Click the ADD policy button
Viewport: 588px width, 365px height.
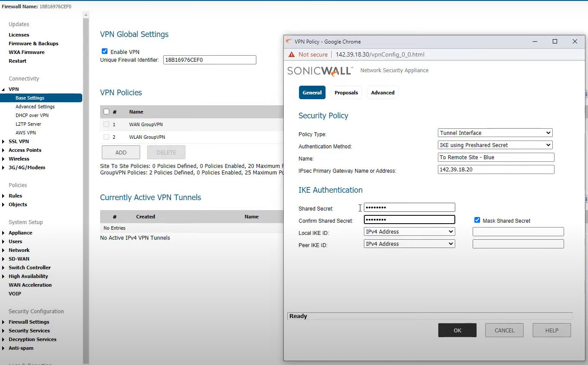coord(121,152)
